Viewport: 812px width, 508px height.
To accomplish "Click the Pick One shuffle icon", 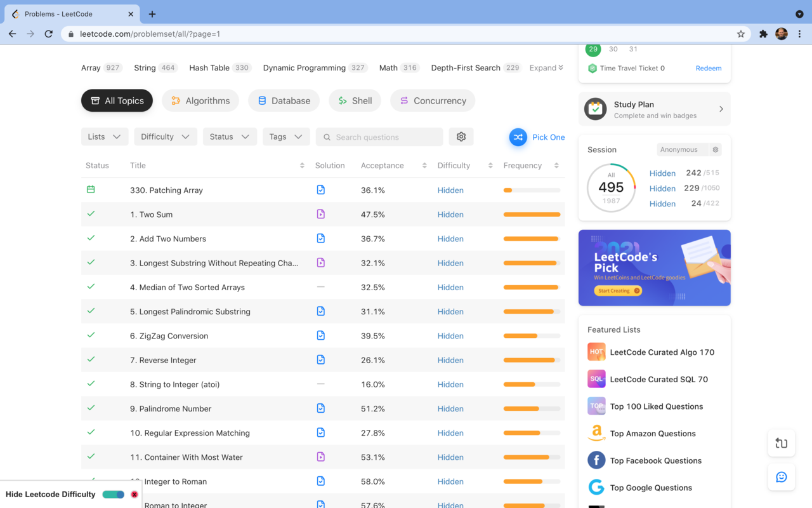I will coord(518,137).
